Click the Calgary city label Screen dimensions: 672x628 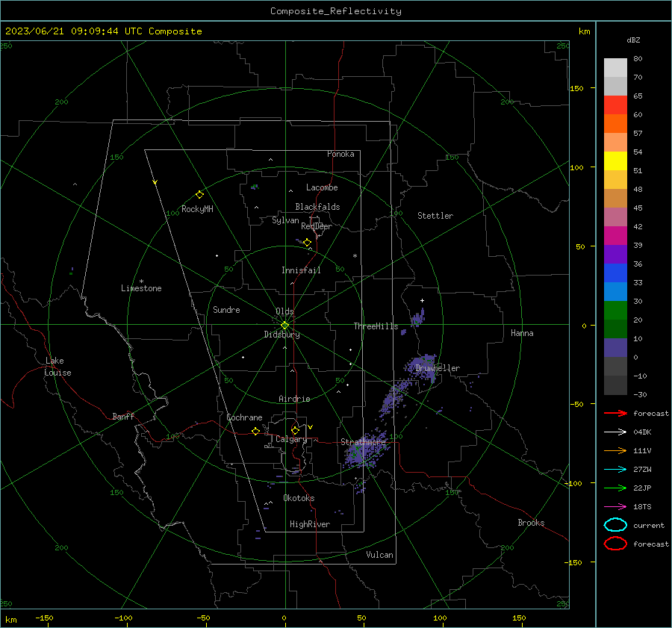pyautogui.click(x=291, y=439)
